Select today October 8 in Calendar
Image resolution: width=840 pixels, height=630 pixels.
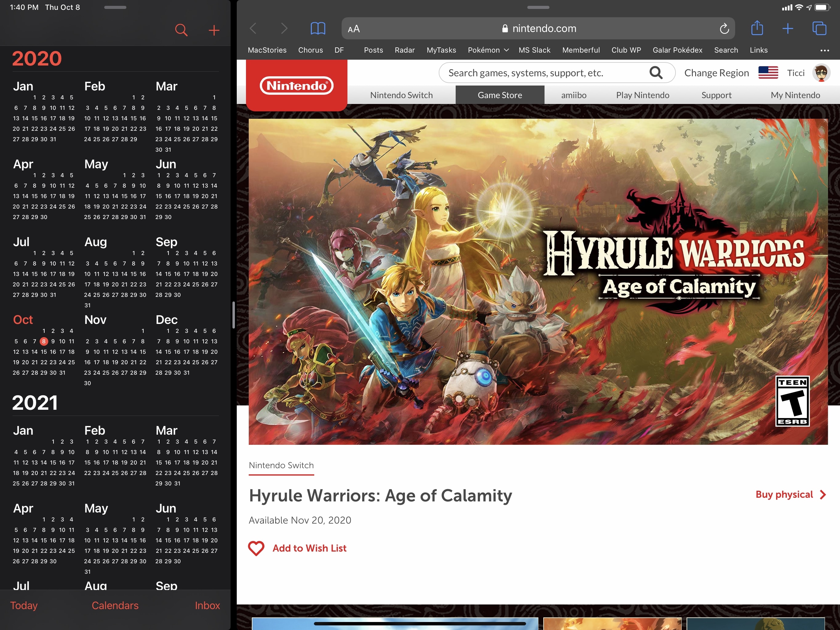(44, 341)
